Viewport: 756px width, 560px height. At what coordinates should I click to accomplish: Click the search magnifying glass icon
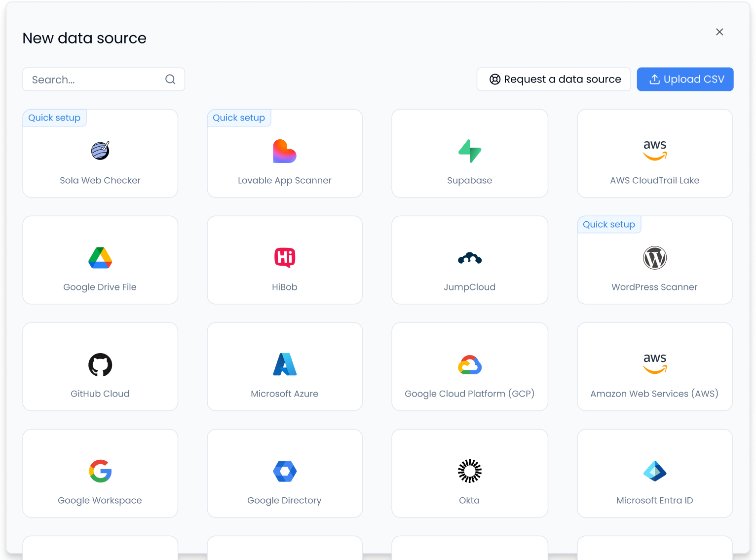pos(170,80)
